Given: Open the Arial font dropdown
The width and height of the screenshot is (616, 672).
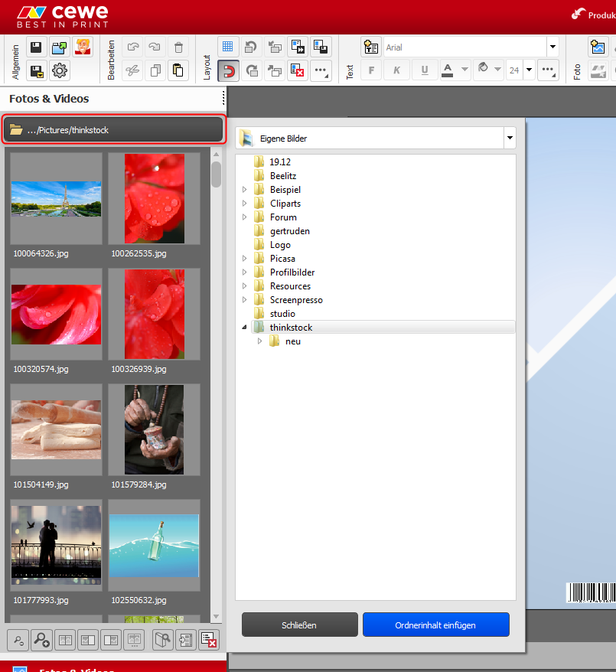Looking at the screenshot, I should click(x=552, y=47).
